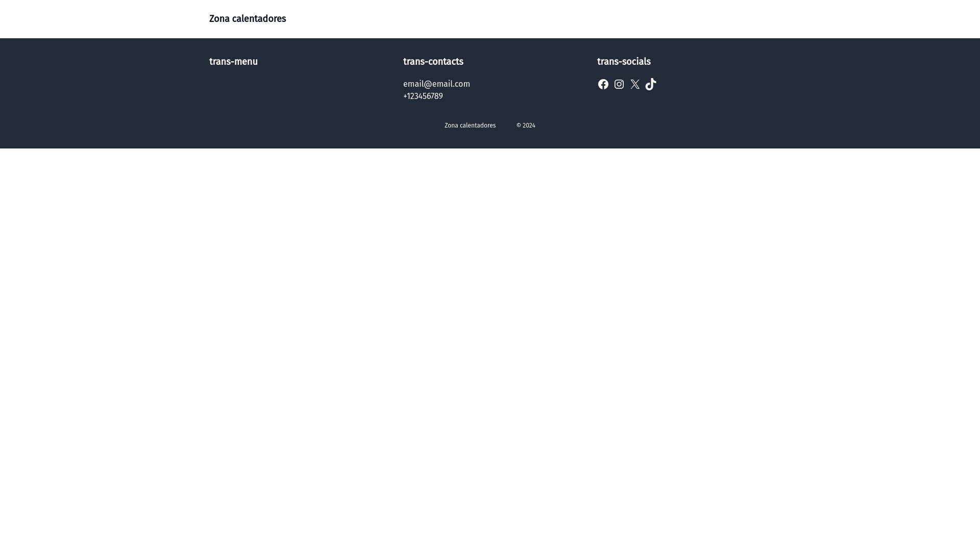Click the trans-menu heading

pos(233,62)
